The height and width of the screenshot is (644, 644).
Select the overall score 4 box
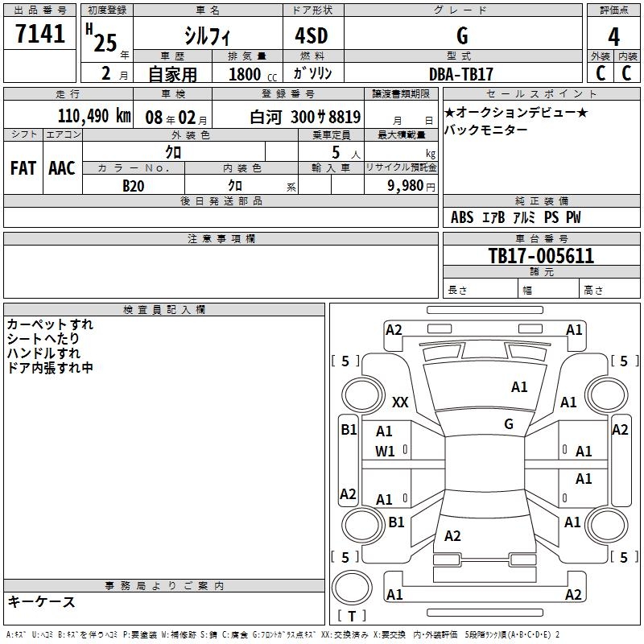point(613,36)
